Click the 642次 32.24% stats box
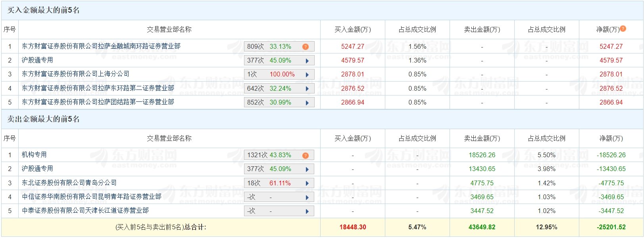This screenshot has height=238, width=644. [x=279, y=88]
